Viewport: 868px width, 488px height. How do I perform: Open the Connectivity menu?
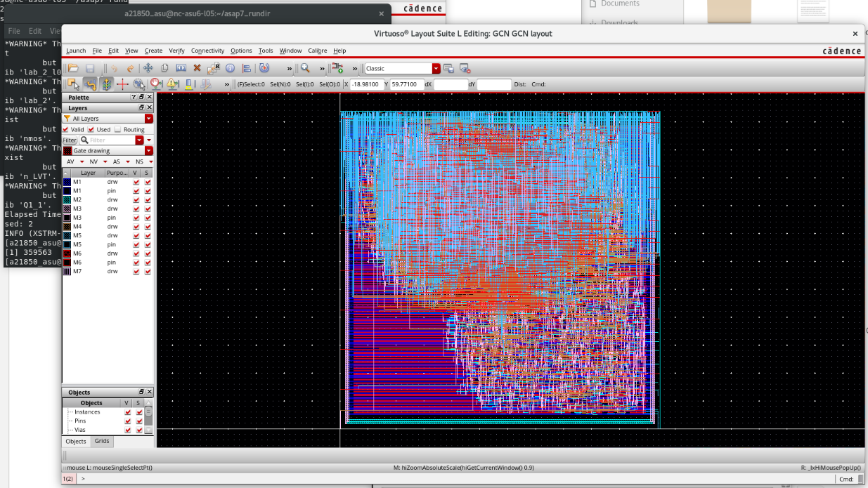tap(207, 51)
